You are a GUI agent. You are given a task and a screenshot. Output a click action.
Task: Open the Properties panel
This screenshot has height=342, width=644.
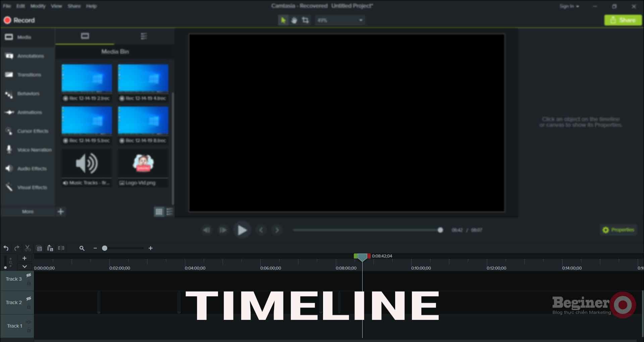tap(618, 230)
